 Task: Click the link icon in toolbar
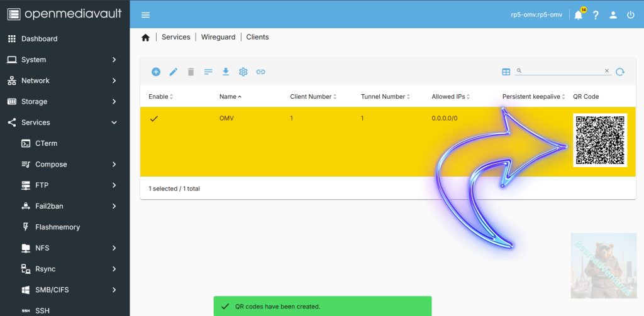pos(260,72)
